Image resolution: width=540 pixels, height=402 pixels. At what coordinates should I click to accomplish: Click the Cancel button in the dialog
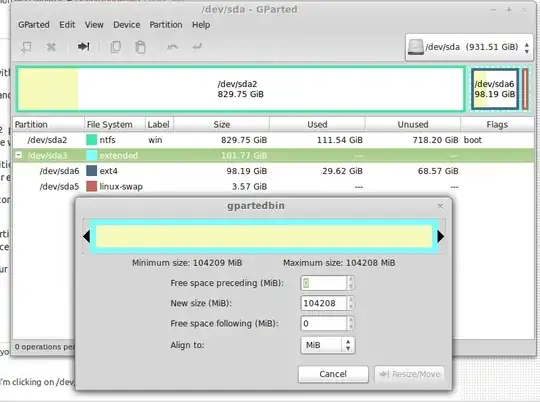pos(333,374)
